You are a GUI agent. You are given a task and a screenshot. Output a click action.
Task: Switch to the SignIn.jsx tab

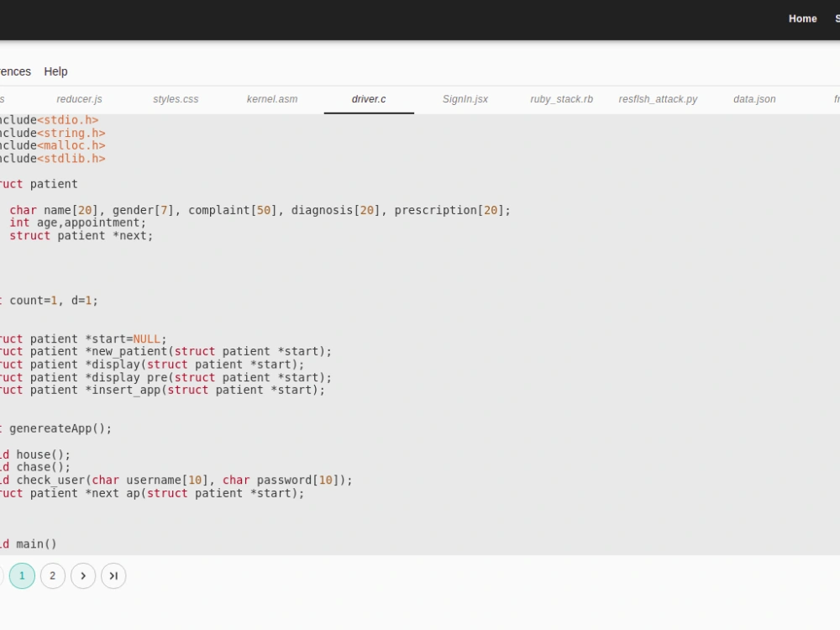point(465,99)
